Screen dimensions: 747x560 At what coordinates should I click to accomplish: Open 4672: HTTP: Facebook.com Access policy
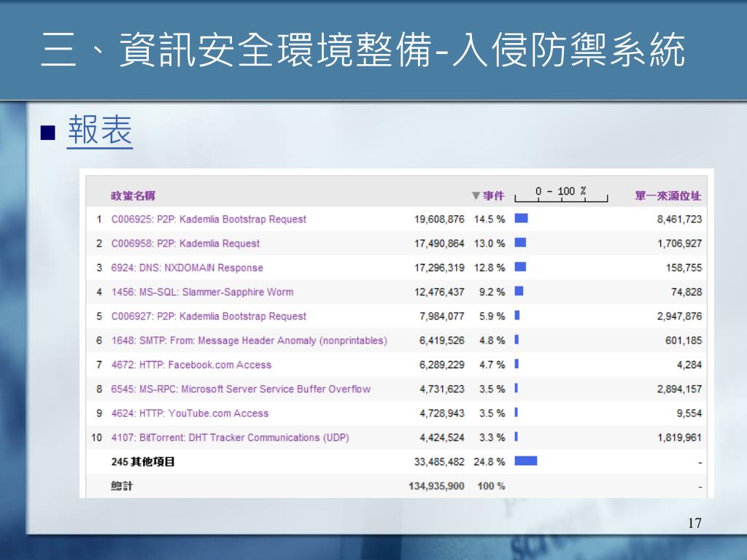point(191,365)
